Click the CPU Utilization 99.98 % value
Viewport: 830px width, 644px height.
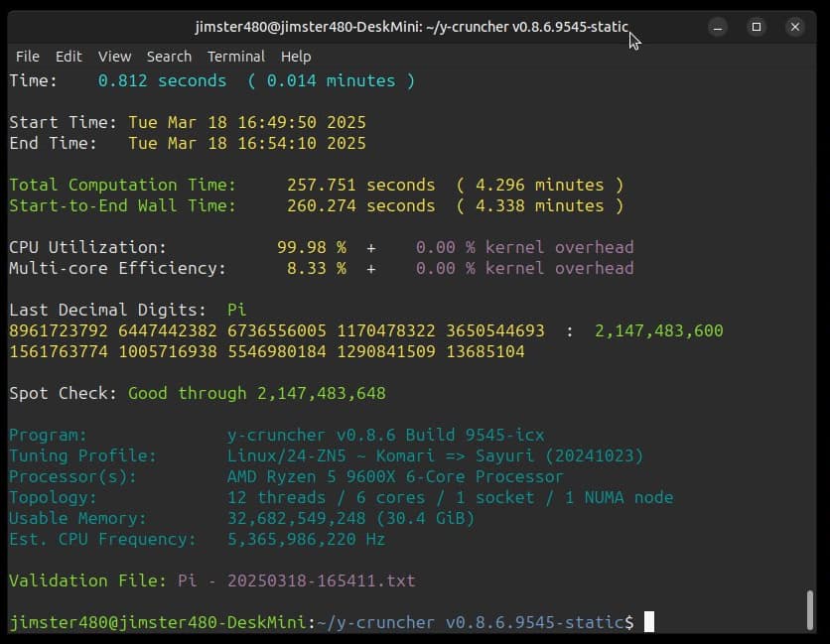coord(311,247)
